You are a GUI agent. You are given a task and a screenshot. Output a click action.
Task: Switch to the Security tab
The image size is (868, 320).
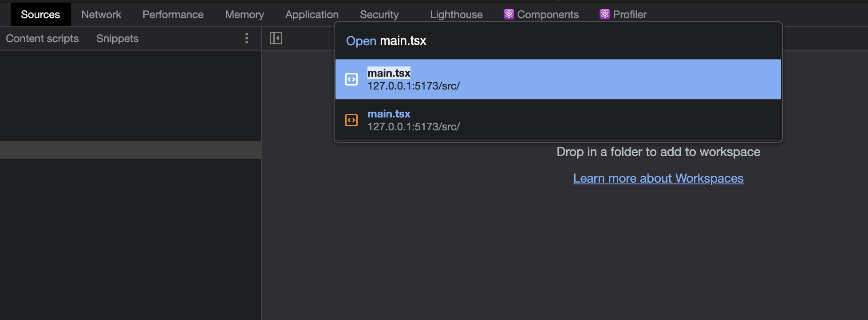(379, 14)
